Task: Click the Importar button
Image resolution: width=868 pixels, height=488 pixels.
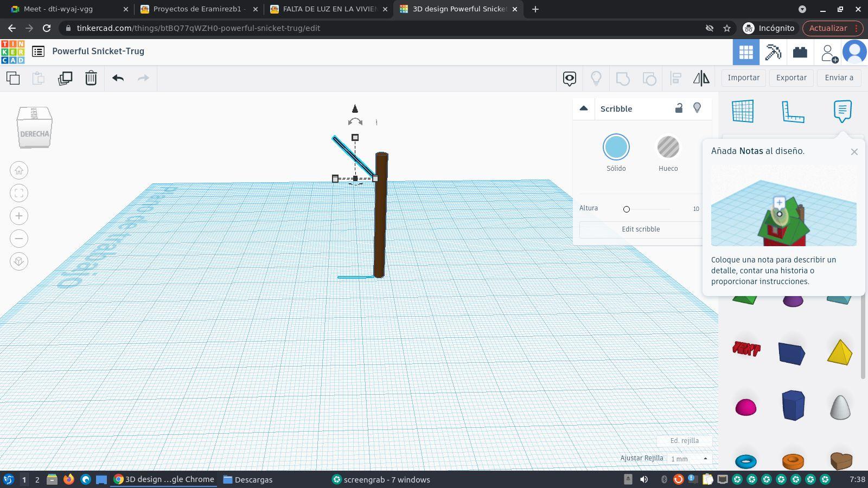Action: (744, 78)
